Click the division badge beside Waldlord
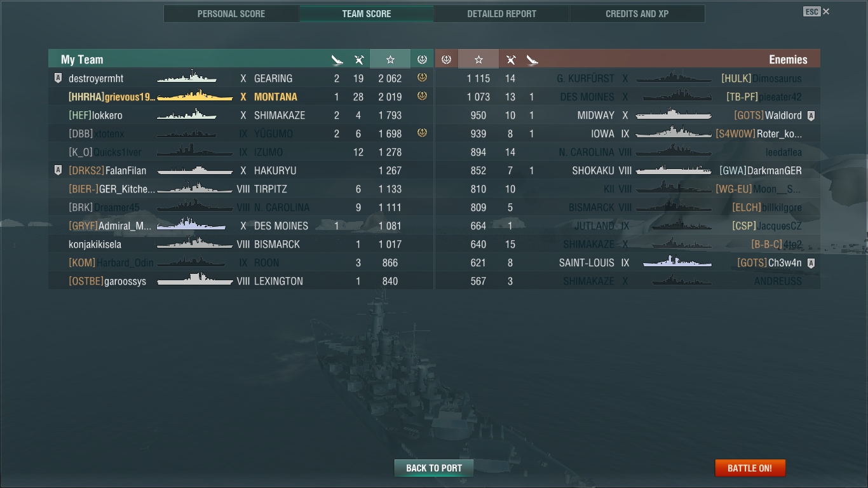This screenshot has width=868, height=488. coord(811,116)
